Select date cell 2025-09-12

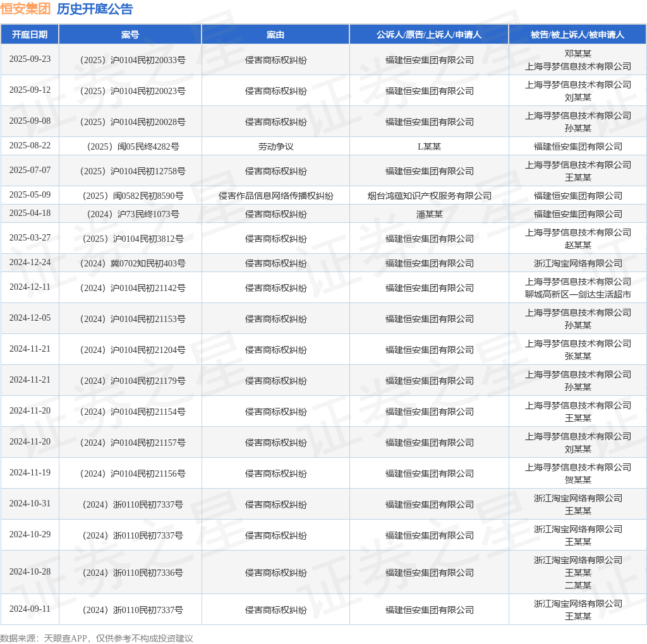coord(30,90)
